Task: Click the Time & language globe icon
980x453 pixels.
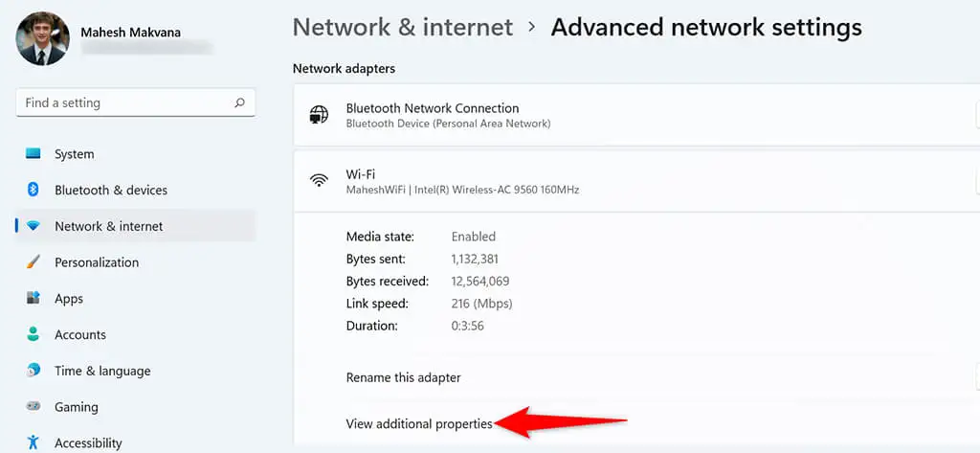Action: 33,371
